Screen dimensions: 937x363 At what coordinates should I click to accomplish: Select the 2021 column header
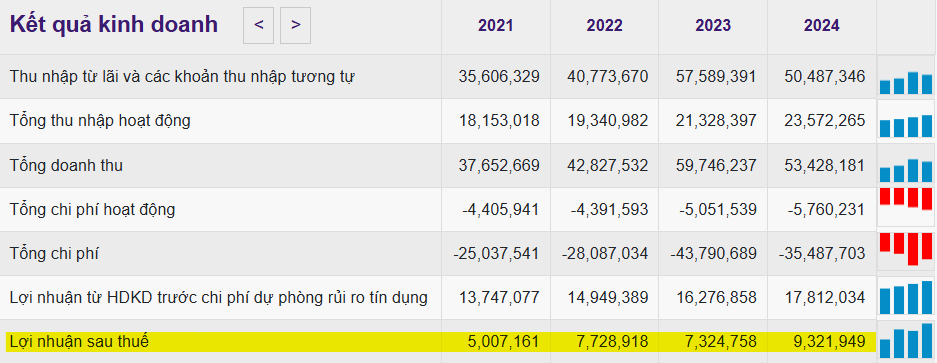pos(495,26)
